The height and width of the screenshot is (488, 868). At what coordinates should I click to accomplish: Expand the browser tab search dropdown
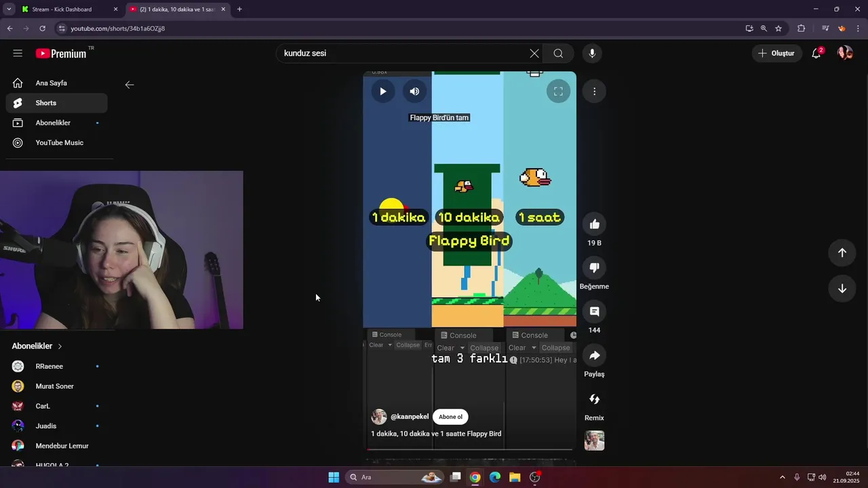click(9, 9)
